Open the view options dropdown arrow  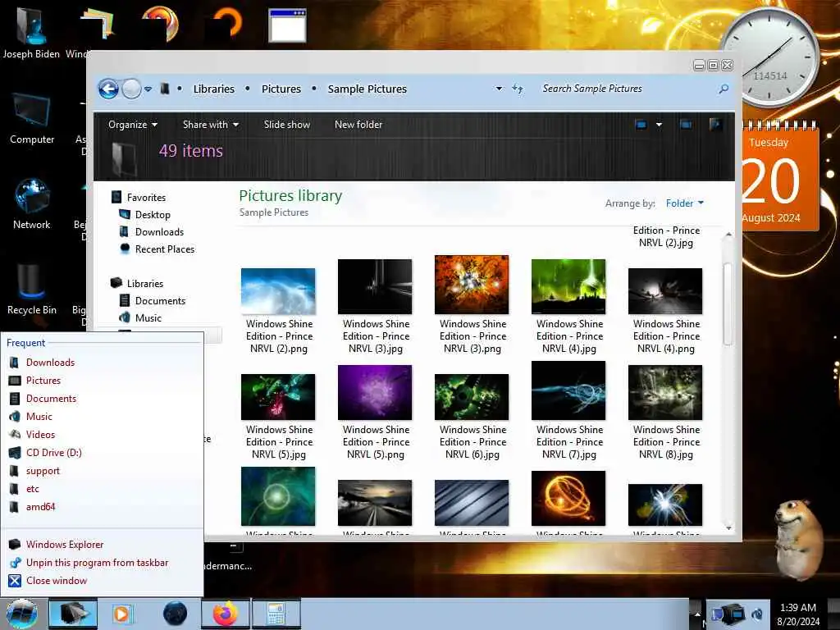coord(659,125)
